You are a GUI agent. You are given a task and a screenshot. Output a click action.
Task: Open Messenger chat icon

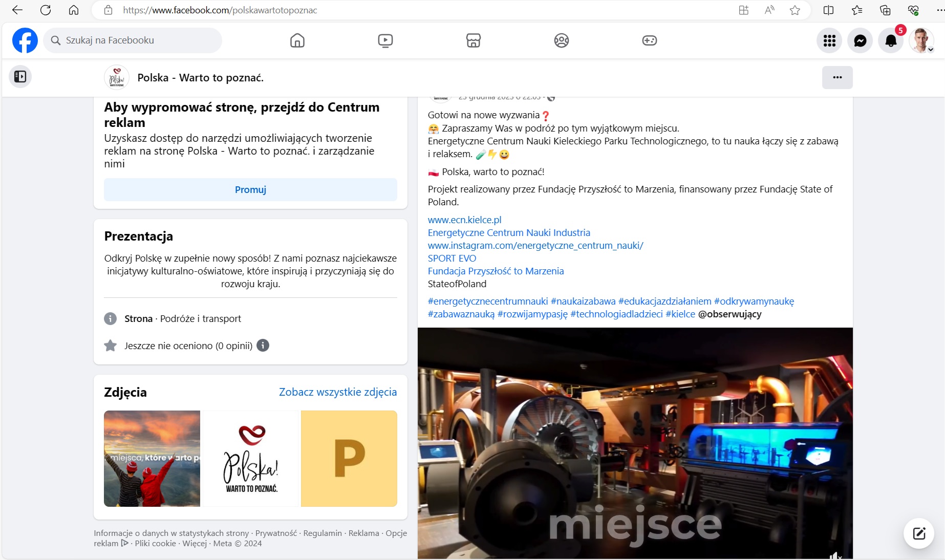coord(860,40)
